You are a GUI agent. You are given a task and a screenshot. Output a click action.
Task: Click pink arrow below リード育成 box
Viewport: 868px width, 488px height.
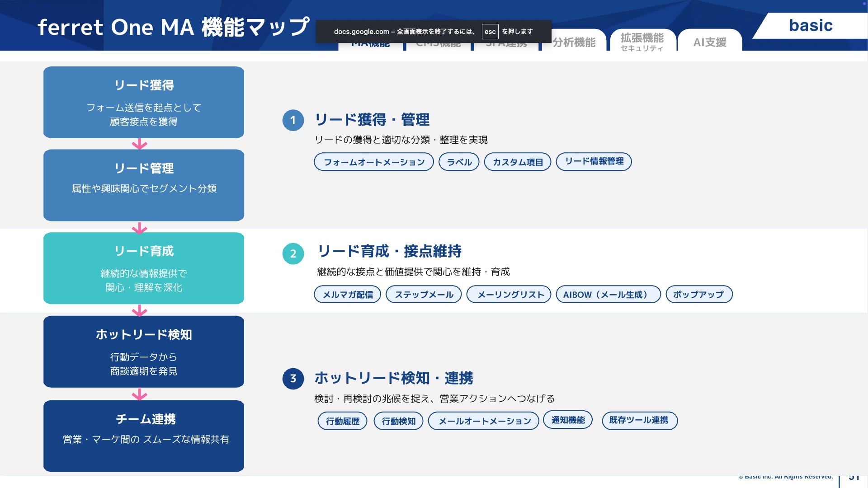tap(139, 310)
